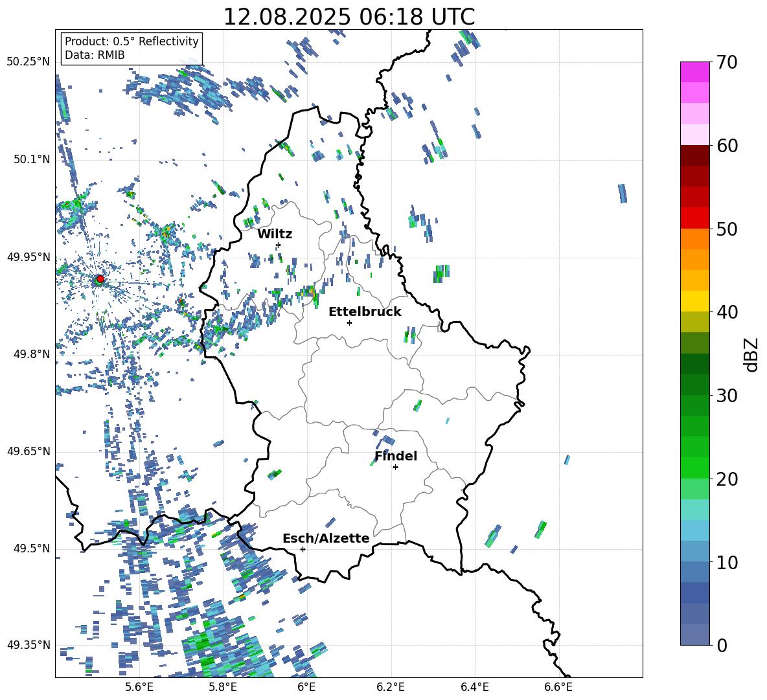Image resolution: width=767 pixels, height=700 pixels.
Task: Click the colorbar tick label '10'
Action: 727,562
